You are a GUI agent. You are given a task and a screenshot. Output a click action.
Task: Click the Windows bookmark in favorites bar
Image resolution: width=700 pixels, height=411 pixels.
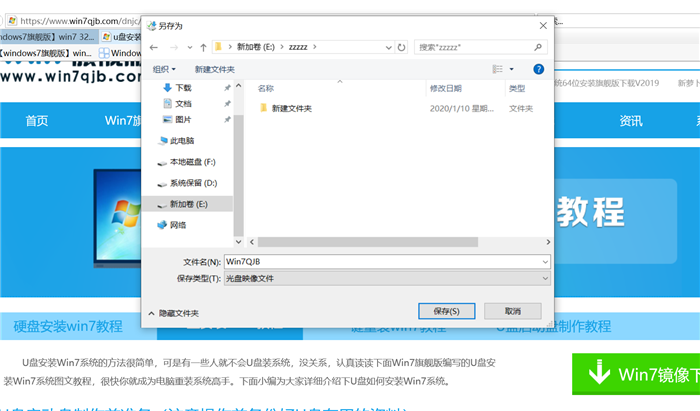(x=121, y=53)
